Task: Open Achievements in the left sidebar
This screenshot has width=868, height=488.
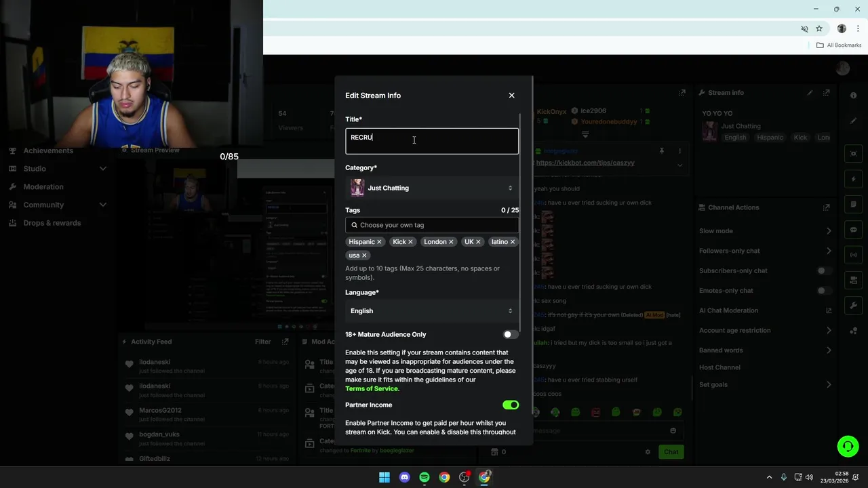Action: 48,150
